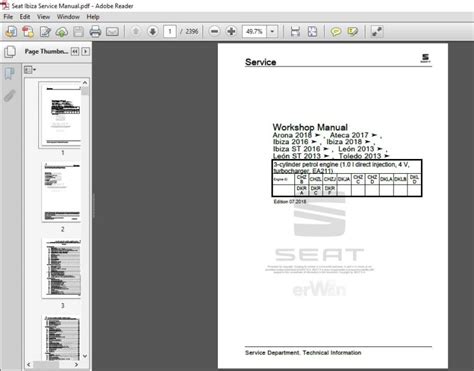This screenshot has height=371, width=474.
Task: Toggle read mode full screen icon
Action: coord(377,32)
